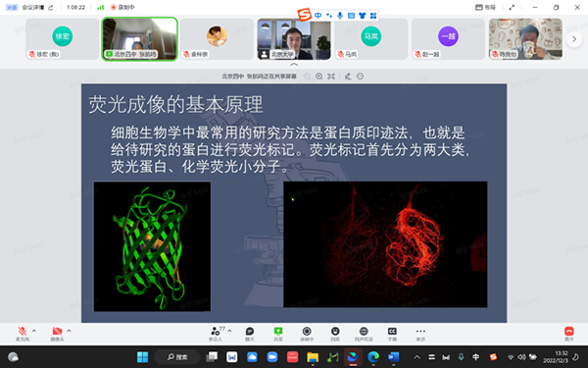This screenshot has width=588, height=368.
Task: Click the green share screen icon
Action: tap(278, 333)
